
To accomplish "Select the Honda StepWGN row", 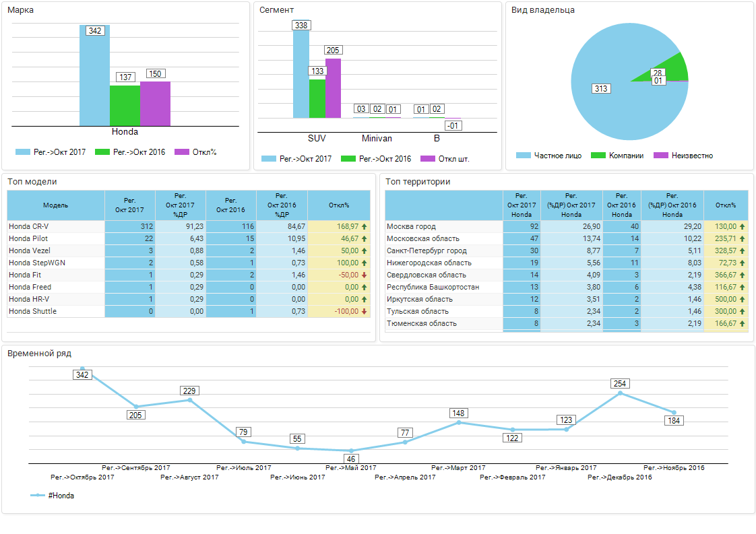I will 189,263.
